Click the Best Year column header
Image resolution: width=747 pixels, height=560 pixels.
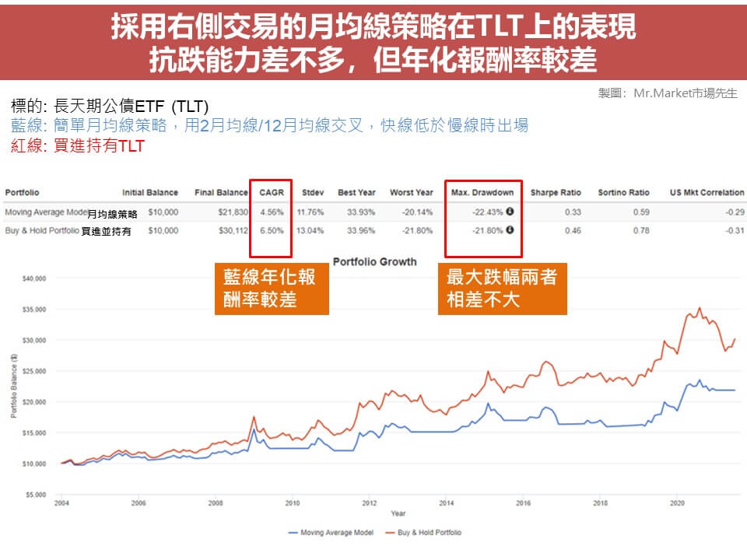coord(356,192)
